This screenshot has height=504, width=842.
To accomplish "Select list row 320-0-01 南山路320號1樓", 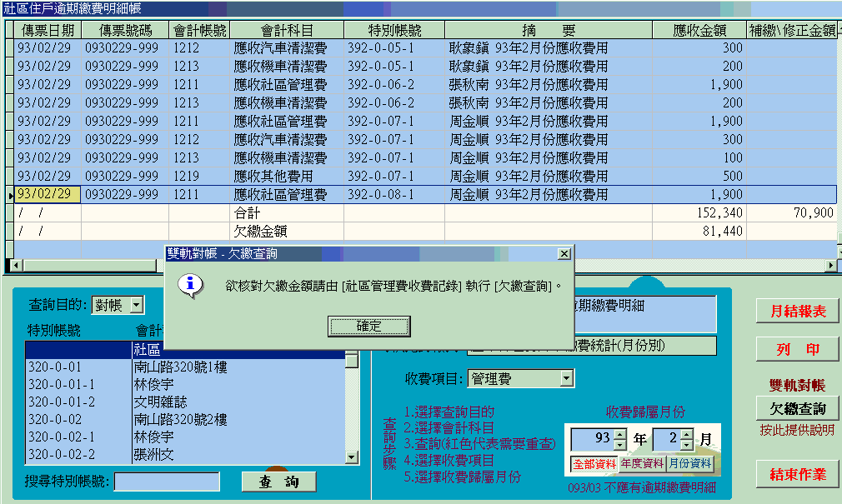I will [185, 367].
